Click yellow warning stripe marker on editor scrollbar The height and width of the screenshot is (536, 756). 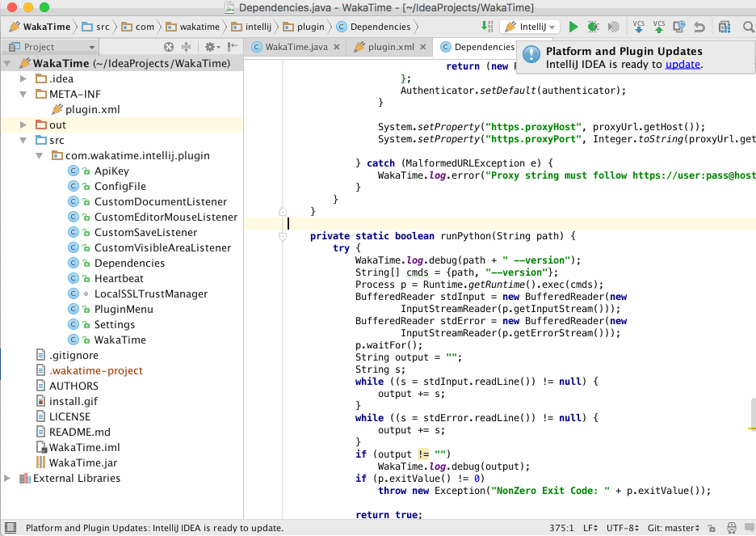[x=752, y=428]
